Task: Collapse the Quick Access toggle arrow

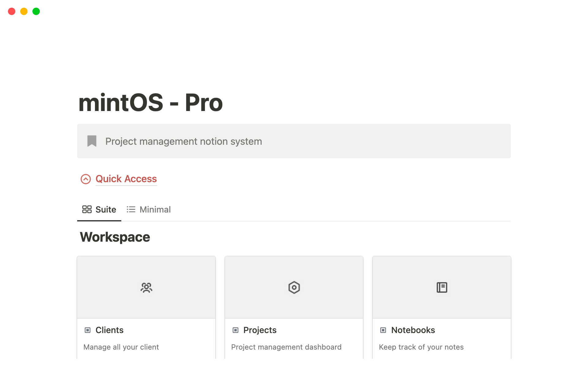Action: click(x=86, y=179)
